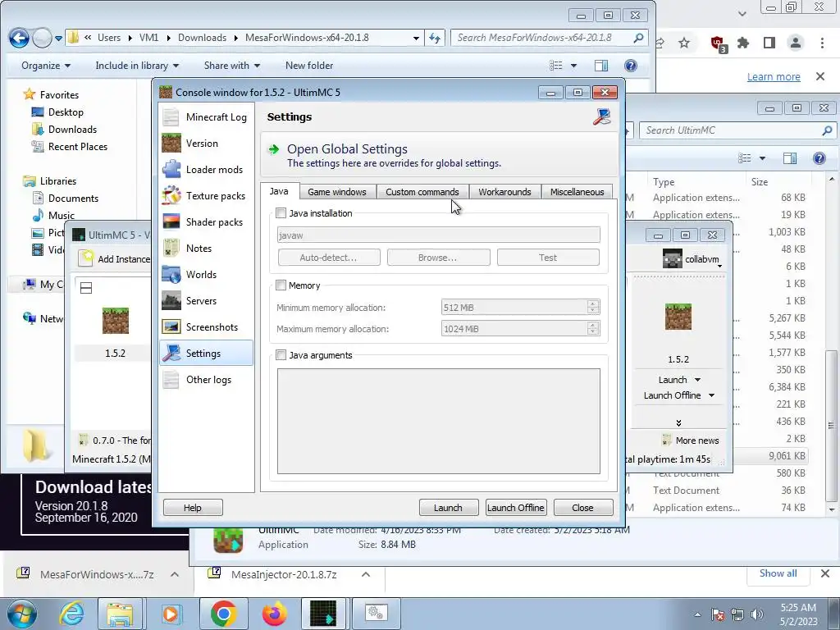Open the Servers icon

(171, 300)
